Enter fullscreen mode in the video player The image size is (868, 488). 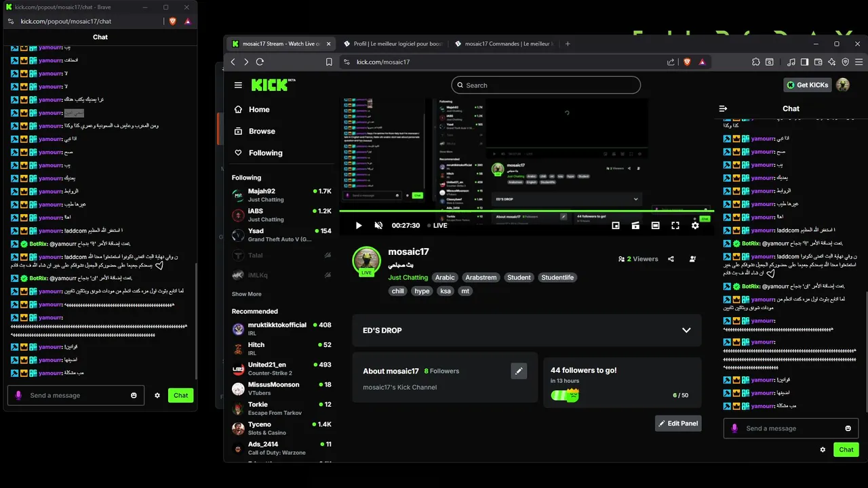(675, 226)
